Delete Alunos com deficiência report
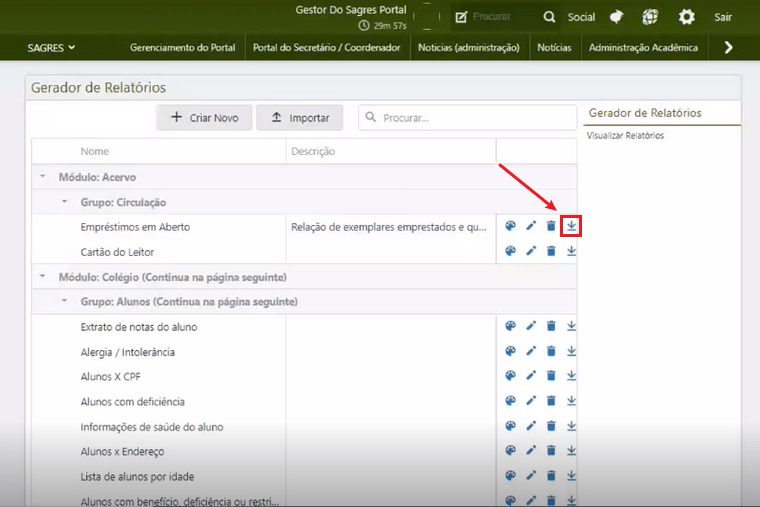The width and height of the screenshot is (760, 507). point(551,401)
